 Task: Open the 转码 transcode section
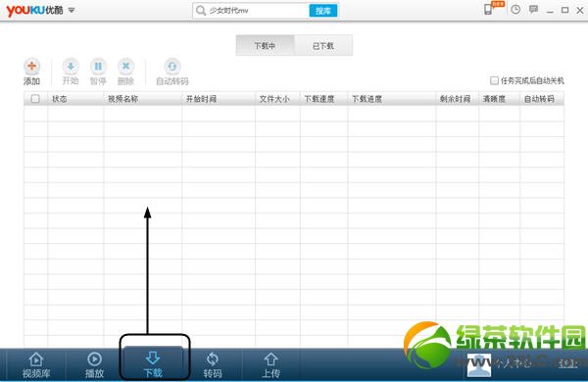click(213, 364)
